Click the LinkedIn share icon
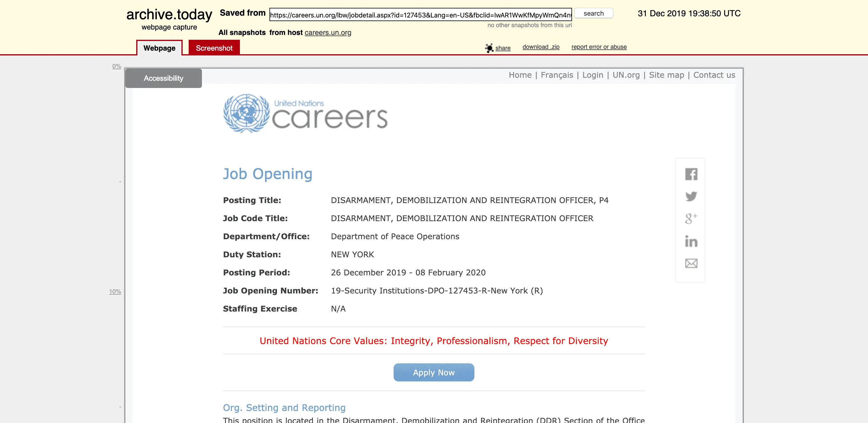Screen dimensions: 868x423 pos(691,241)
